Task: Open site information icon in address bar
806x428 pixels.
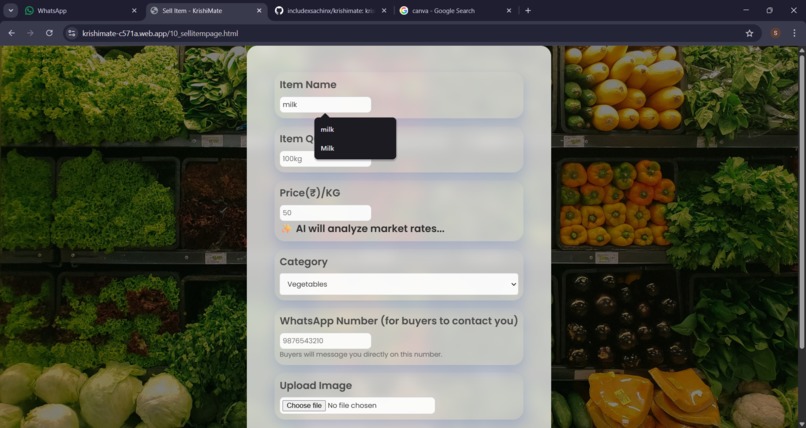Action: point(72,33)
